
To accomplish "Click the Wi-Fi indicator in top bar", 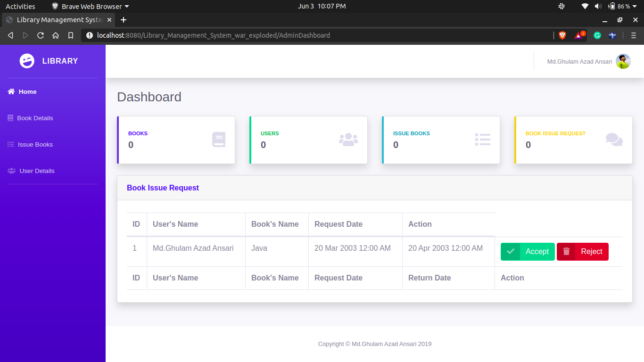I will [585, 6].
